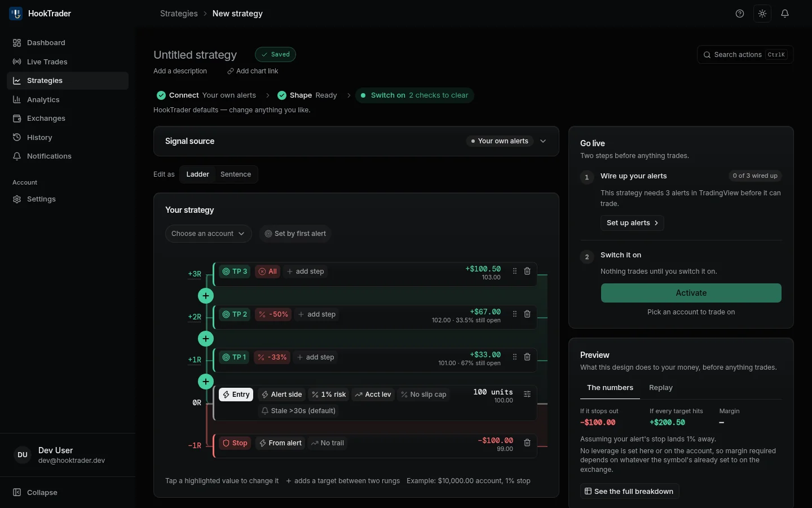The height and width of the screenshot is (508, 812).
Task: Select 'The numbers' tab in Preview
Action: (610, 388)
